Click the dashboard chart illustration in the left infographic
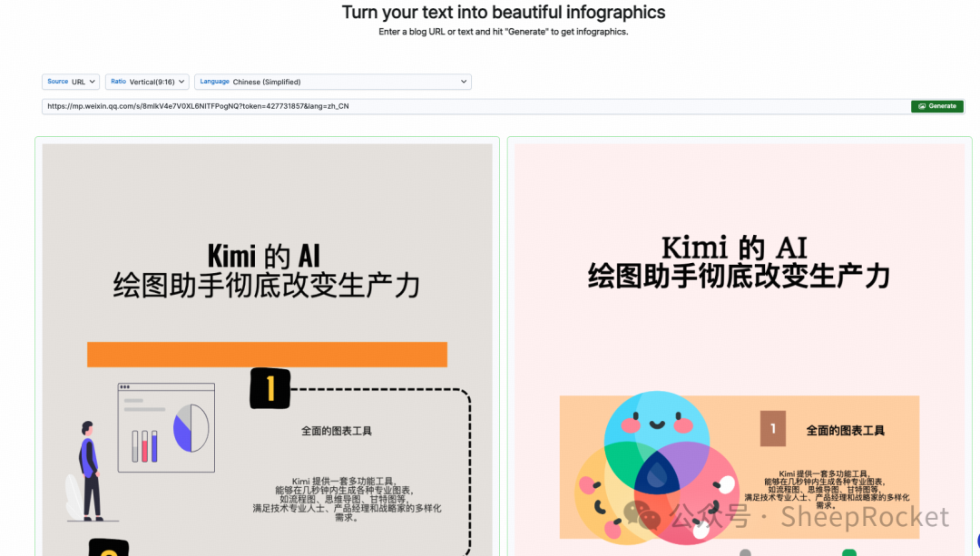The height and width of the screenshot is (556, 980). (x=166, y=428)
